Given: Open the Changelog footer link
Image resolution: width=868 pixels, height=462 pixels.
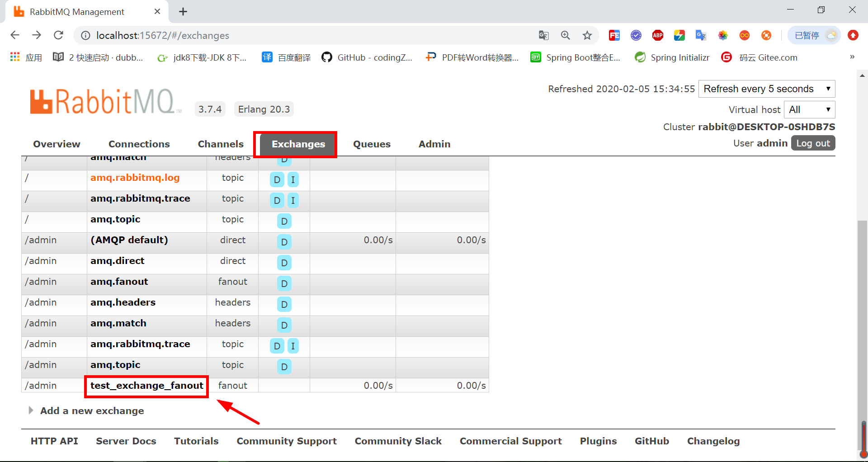Looking at the screenshot, I should point(713,441).
